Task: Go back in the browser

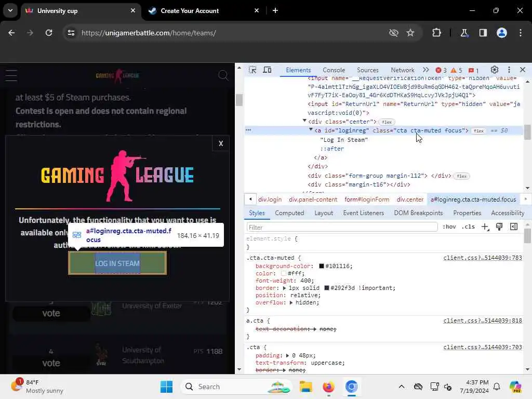Action: coord(11,33)
